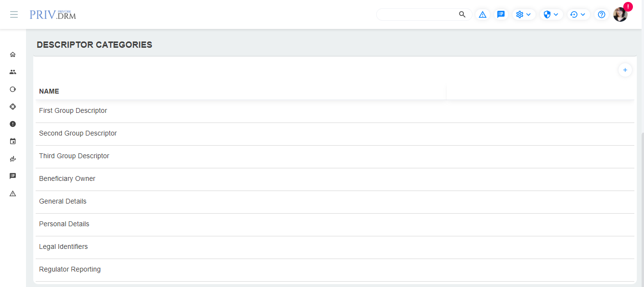Screen dimensions: 644x287
Task: Open the hamburger navigation menu
Action: (x=14, y=14)
